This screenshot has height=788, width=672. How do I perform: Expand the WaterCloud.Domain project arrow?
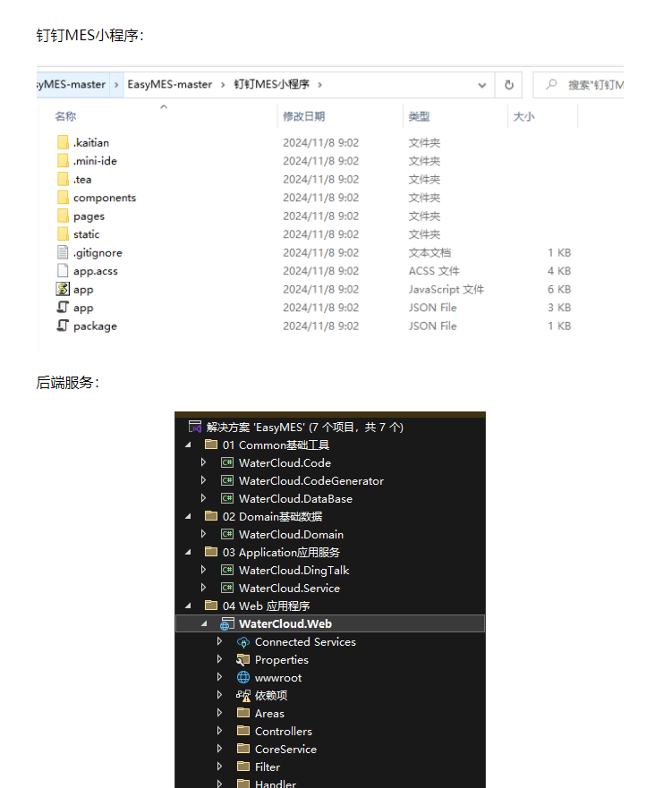203,534
